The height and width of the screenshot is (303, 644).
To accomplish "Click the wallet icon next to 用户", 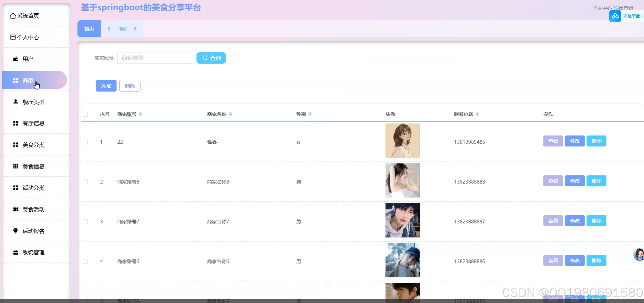I will tap(16, 59).
